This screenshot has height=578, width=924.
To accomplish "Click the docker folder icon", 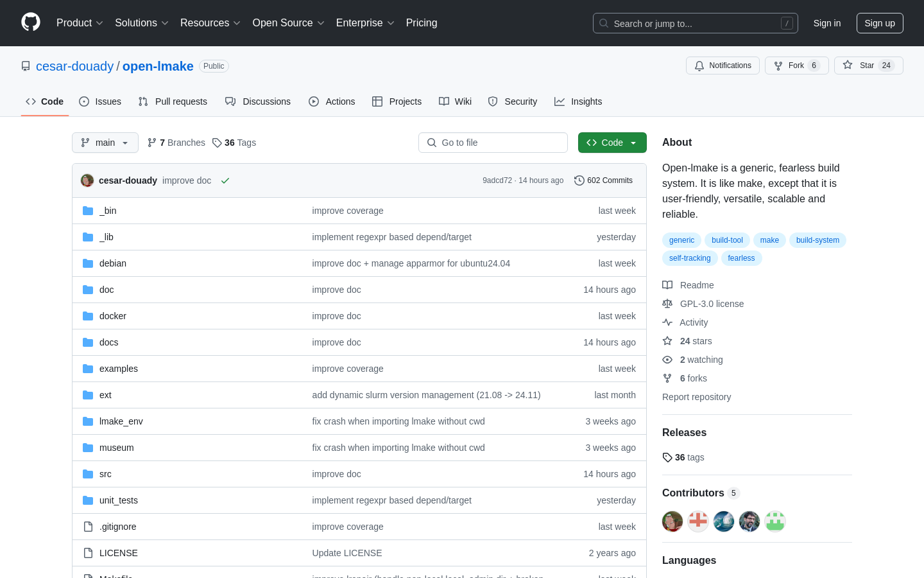I will pyautogui.click(x=88, y=316).
